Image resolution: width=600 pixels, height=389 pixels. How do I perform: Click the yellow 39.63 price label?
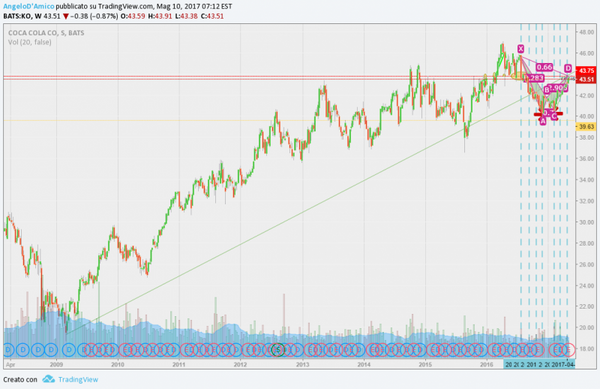point(586,127)
